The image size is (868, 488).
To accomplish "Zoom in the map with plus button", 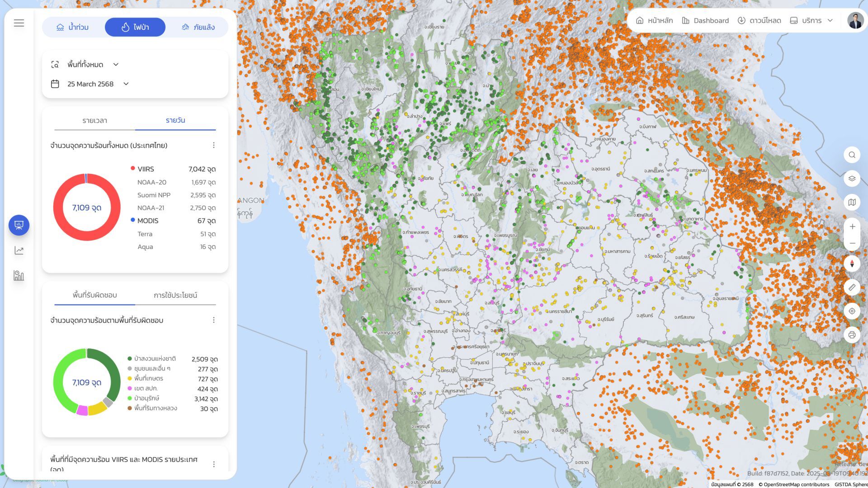I will tap(852, 226).
